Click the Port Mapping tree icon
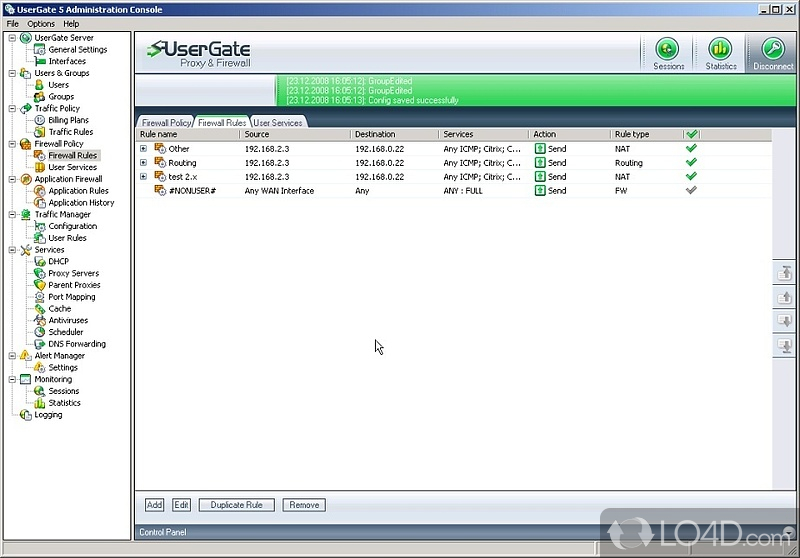Image resolution: width=800 pixels, height=558 pixels. (x=39, y=297)
